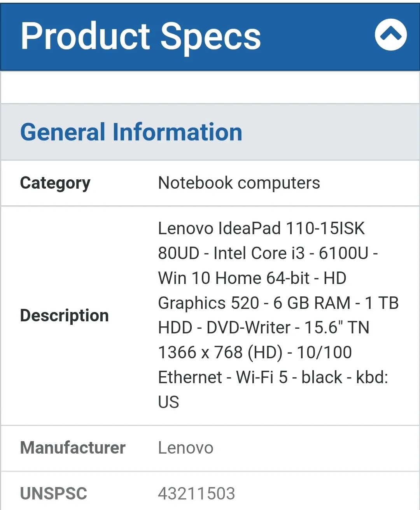
Task: Click the UNSPSC row label
Action: coord(54,493)
